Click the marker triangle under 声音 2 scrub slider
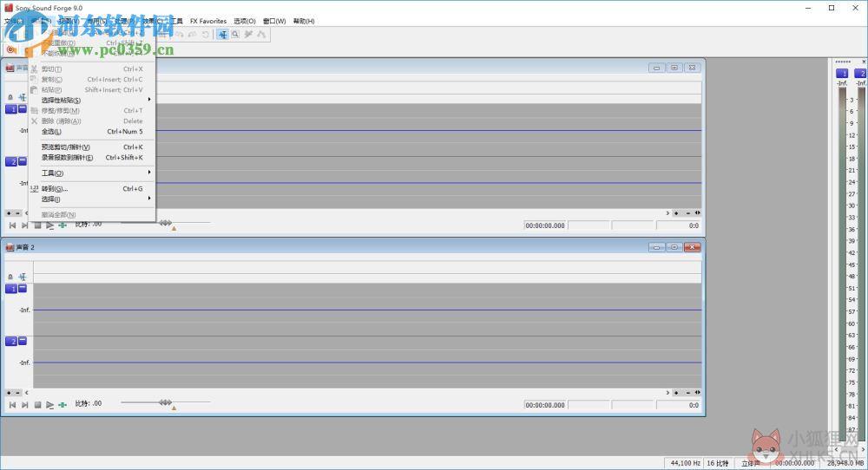The width and height of the screenshot is (868, 470). point(174,408)
